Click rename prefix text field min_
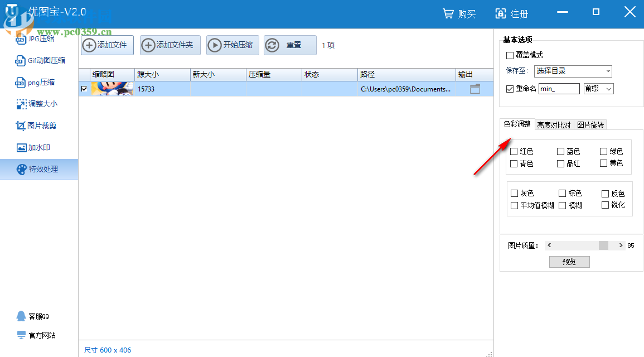The image size is (644, 357). tap(559, 89)
